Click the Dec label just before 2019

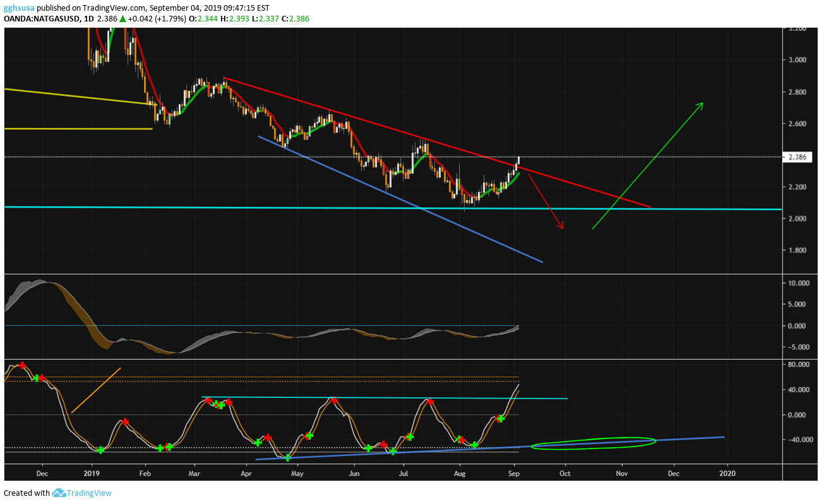42,472
